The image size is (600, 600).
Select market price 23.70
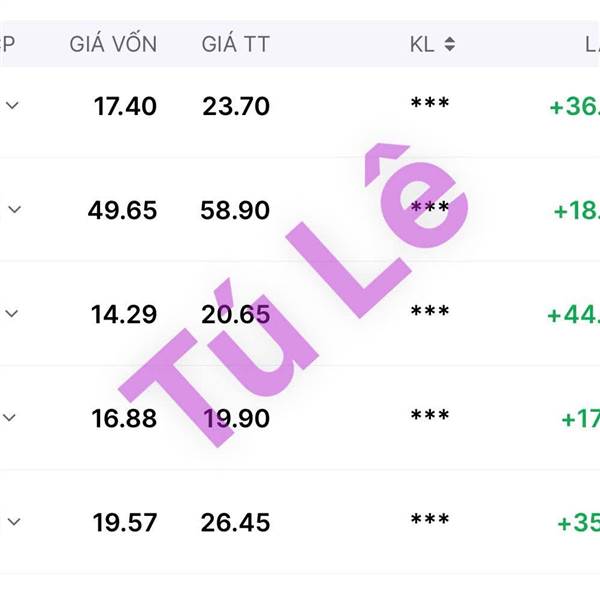click(236, 106)
